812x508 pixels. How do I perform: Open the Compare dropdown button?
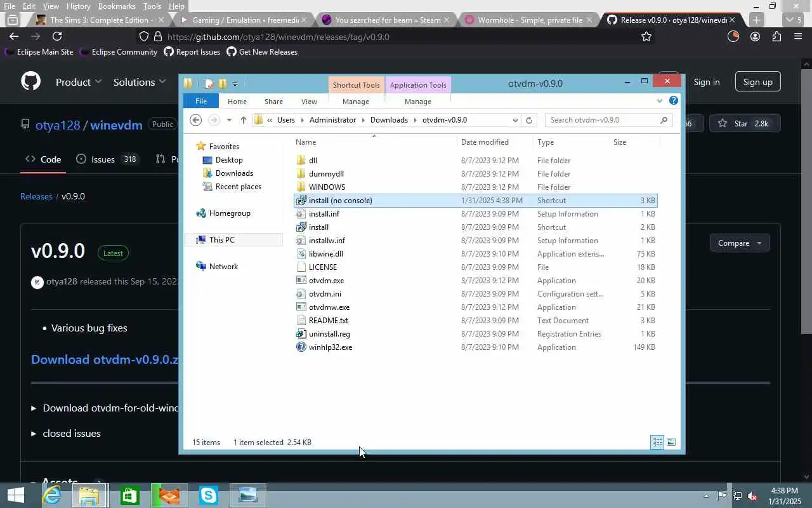[740, 243]
